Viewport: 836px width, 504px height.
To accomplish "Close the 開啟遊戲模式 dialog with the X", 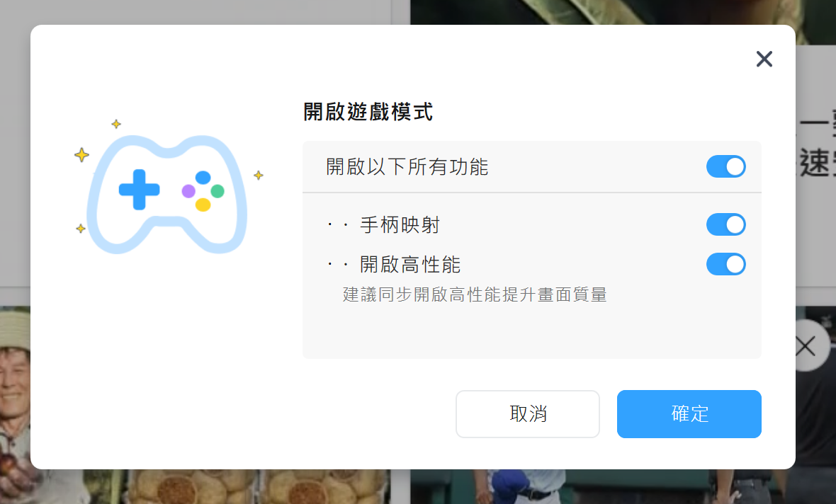I will pos(764,59).
